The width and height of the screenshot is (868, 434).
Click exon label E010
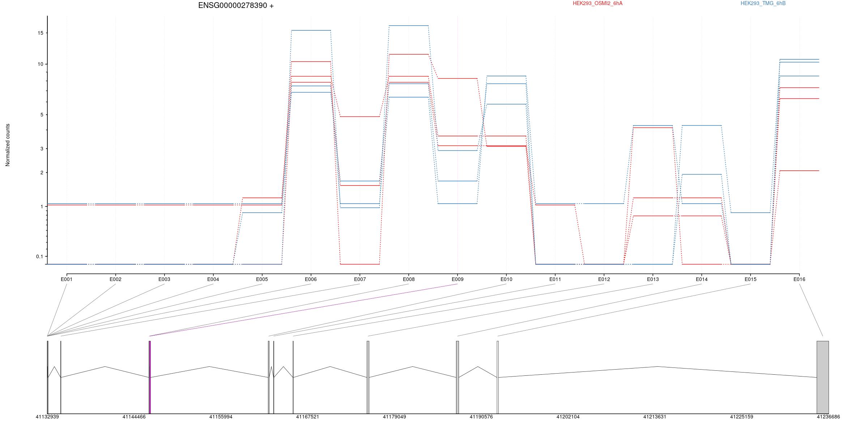coord(506,279)
